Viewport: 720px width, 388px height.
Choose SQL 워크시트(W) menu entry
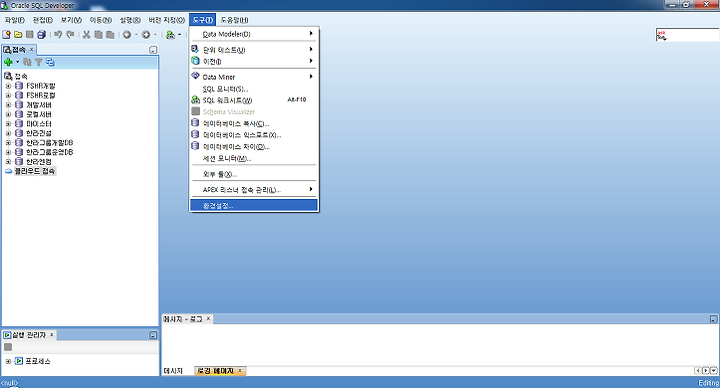tap(254, 100)
